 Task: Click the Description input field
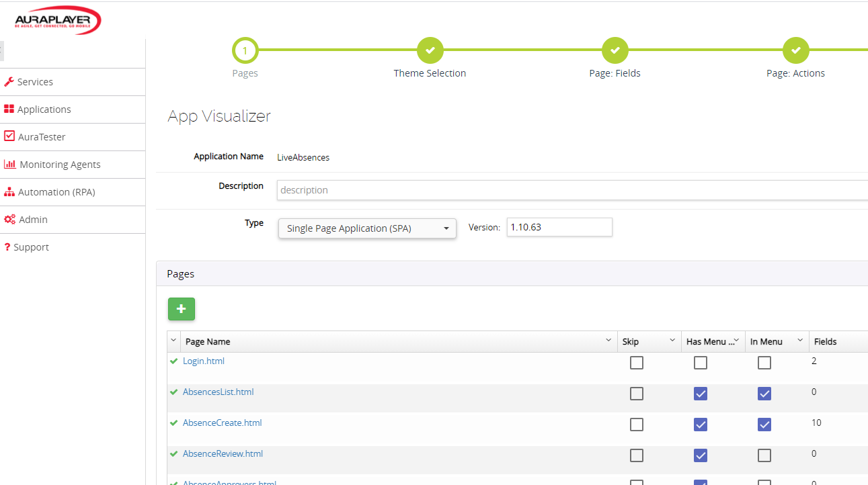[572, 190]
